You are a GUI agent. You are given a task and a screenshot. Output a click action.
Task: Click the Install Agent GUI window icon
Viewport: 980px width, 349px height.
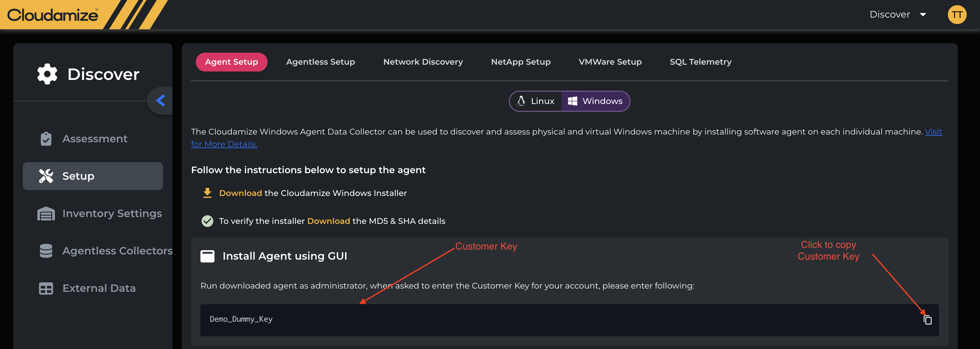coord(207,256)
